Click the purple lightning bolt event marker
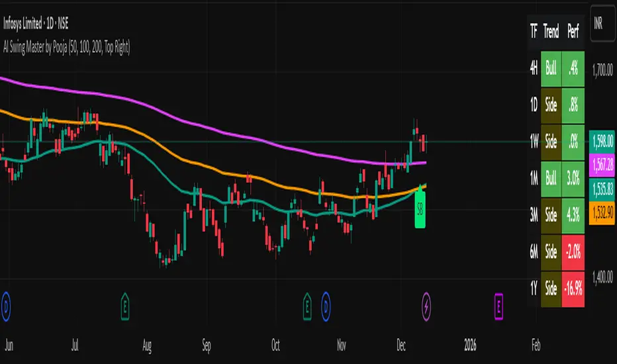 (x=426, y=306)
